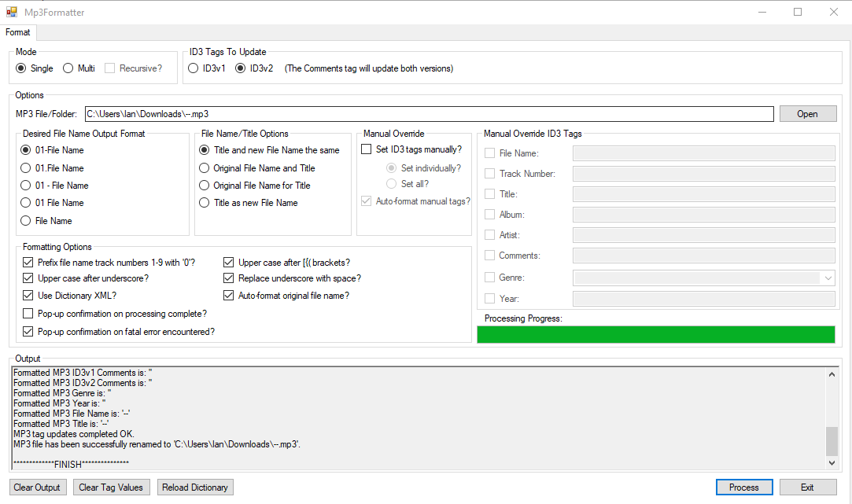Click Clear Tag Values button
The width and height of the screenshot is (852, 504).
pos(111,487)
